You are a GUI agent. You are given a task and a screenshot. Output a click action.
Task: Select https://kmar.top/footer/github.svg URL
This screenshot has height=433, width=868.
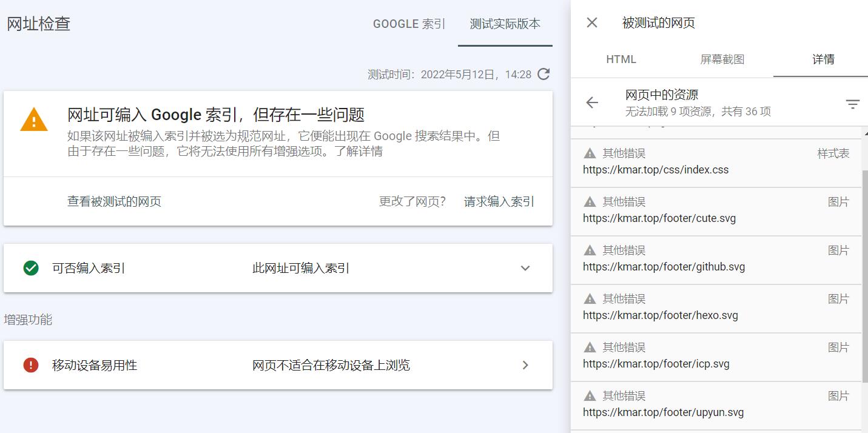point(664,267)
